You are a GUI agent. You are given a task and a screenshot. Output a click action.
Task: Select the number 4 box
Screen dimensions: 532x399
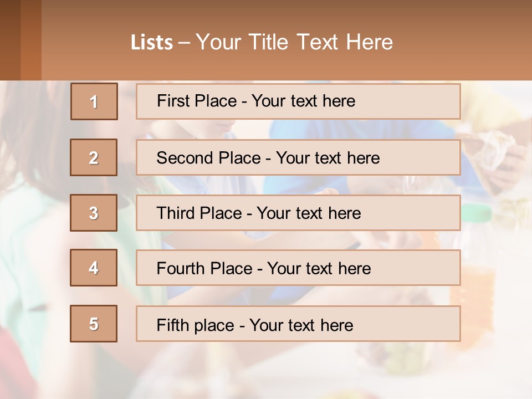click(x=94, y=268)
